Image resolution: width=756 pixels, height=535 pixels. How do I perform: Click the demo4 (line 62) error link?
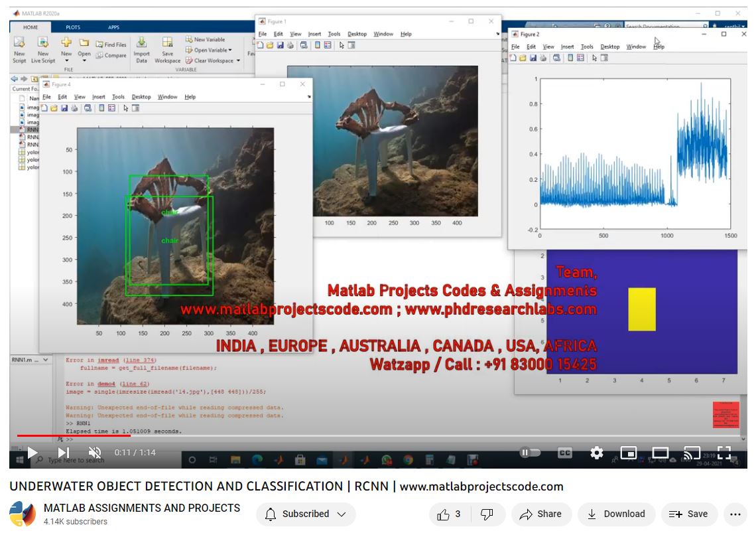pyautogui.click(x=123, y=384)
